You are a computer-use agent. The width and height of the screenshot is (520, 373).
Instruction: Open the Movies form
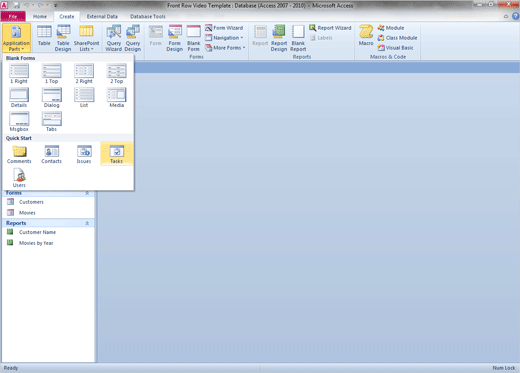[x=48, y=213]
